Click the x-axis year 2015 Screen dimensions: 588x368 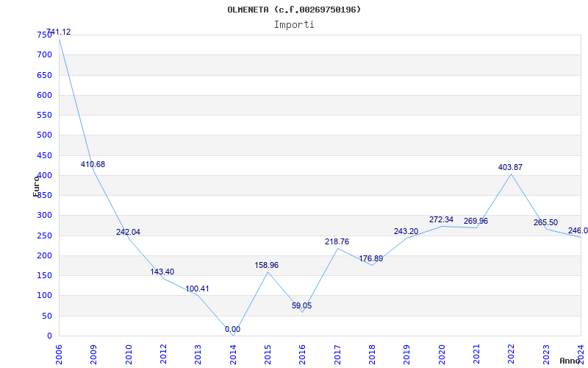click(268, 354)
